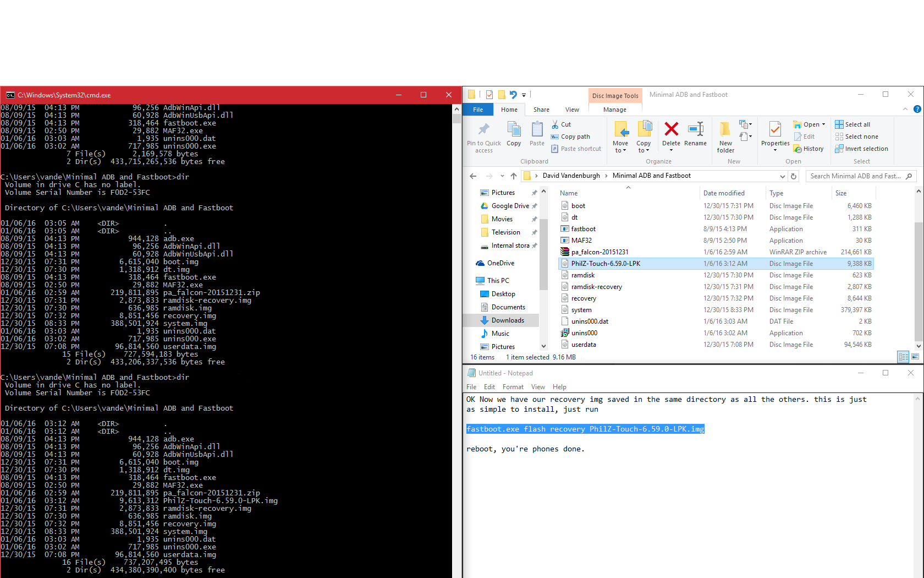Select pa_falcon-20151231 ZIP archive
924x578 pixels.
(x=716, y=252)
